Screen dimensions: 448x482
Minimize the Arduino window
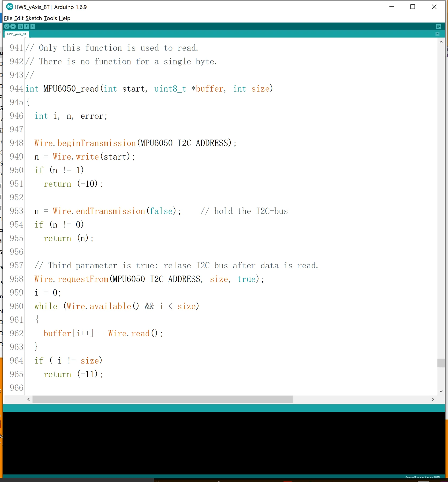tap(392, 7)
